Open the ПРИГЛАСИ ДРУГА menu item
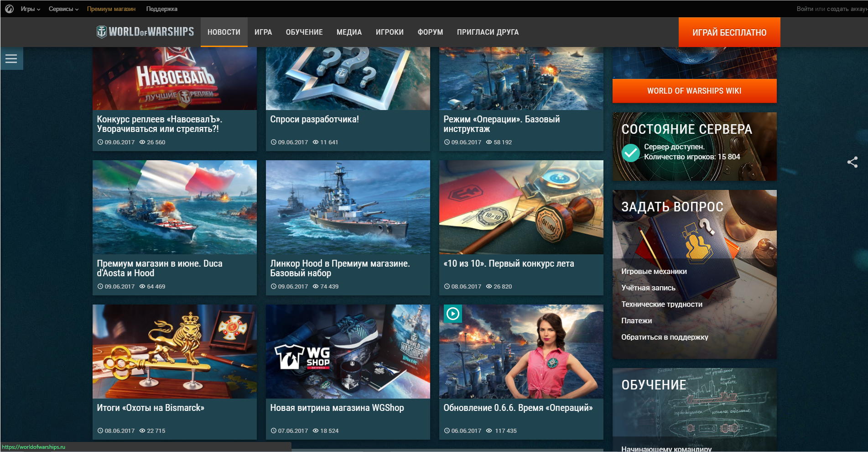The width and height of the screenshot is (868, 452). (488, 32)
